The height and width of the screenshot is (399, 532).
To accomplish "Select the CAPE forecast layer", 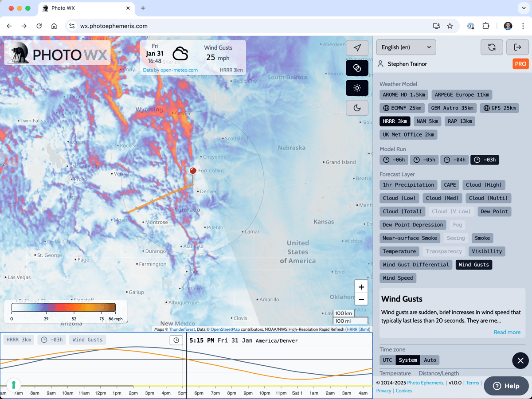I will [450, 185].
